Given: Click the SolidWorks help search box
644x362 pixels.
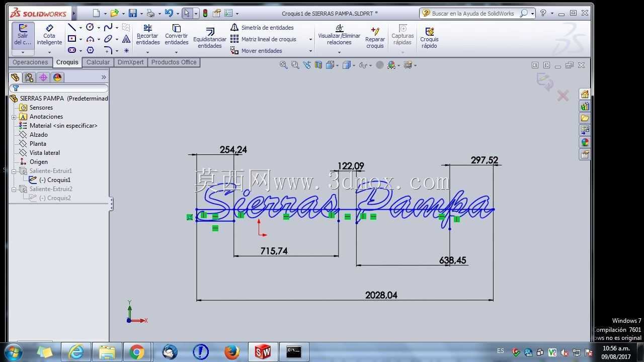Looking at the screenshot, I should (x=476, y=14).
